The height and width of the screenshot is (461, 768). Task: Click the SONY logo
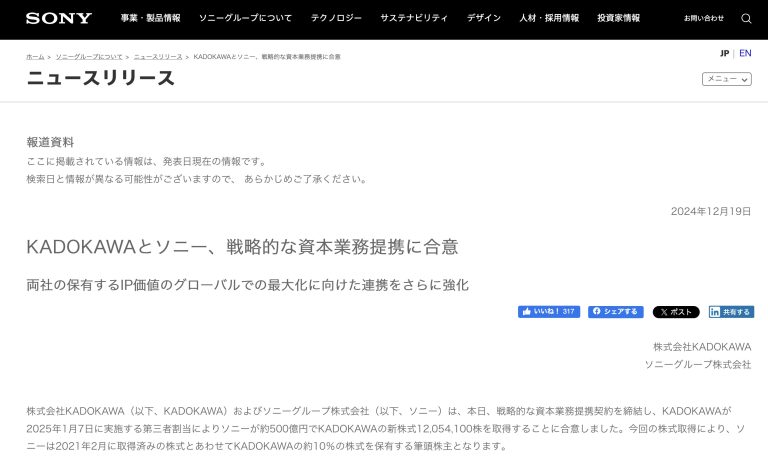click(x=58, y=18)
